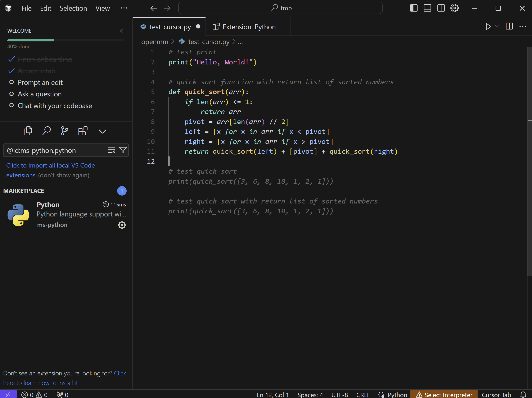This screenshot has height=398, width=532.
Task: Expand additional views chevron in activity bar
Action: 103,131
